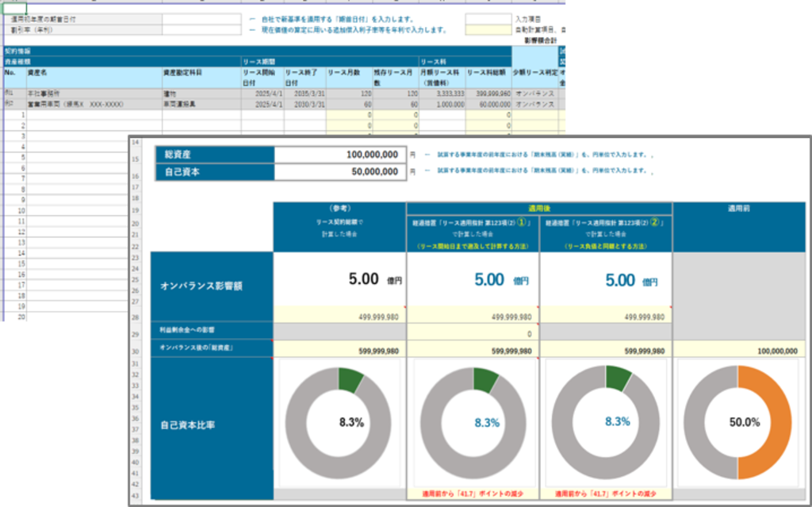Select the 割引率 (年利) input cell
This screenshot has height=507, width=812.
point(201,29)
